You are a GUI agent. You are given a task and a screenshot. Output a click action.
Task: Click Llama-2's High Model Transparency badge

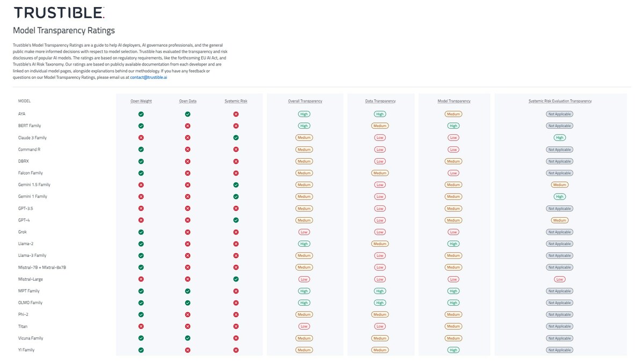453,244
